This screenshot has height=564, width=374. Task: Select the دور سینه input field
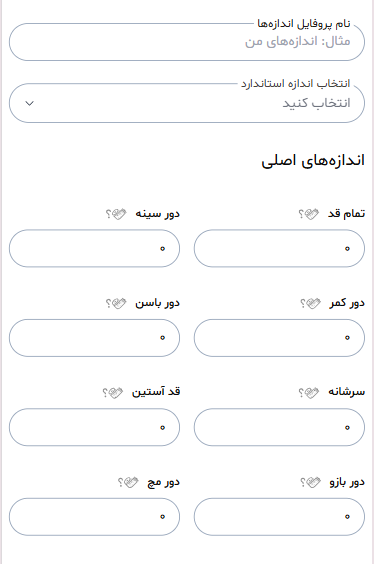[94, 248]
